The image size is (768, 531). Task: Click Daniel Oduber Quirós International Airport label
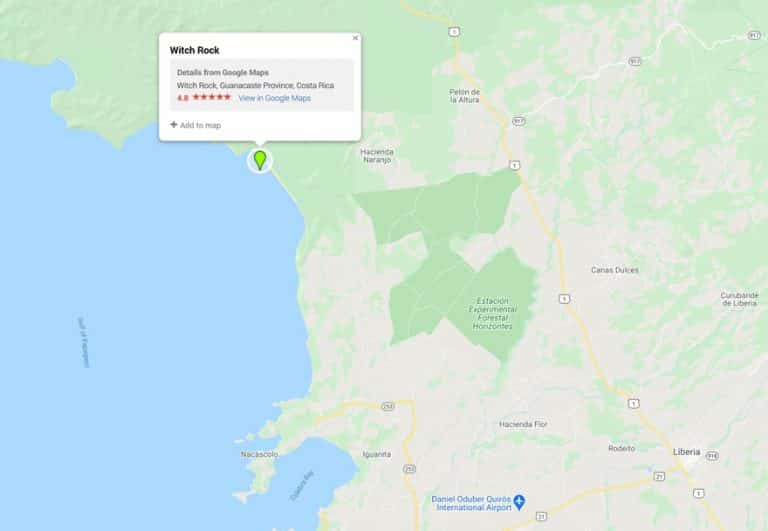pos(471,503)
